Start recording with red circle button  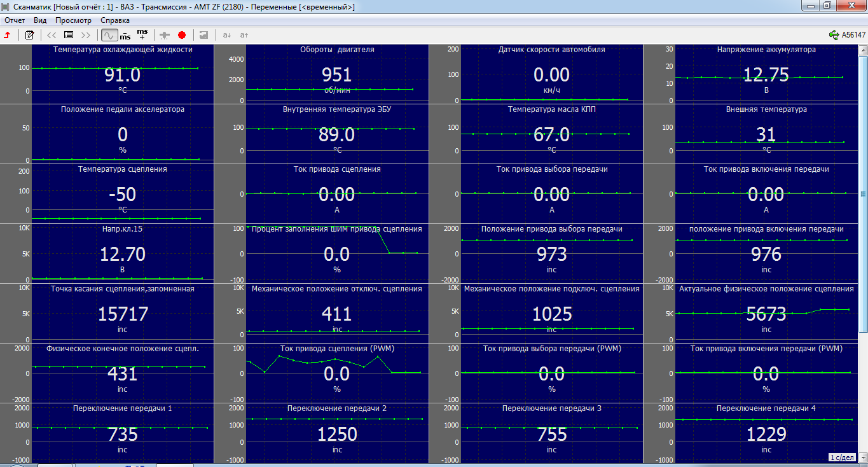tap(182, 35)
